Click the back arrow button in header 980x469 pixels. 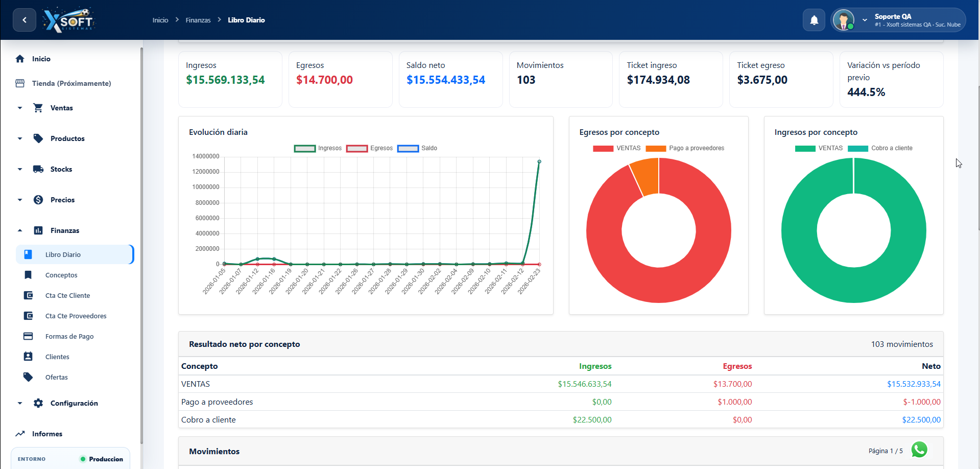pyautogui.click(x=25, y=20)
